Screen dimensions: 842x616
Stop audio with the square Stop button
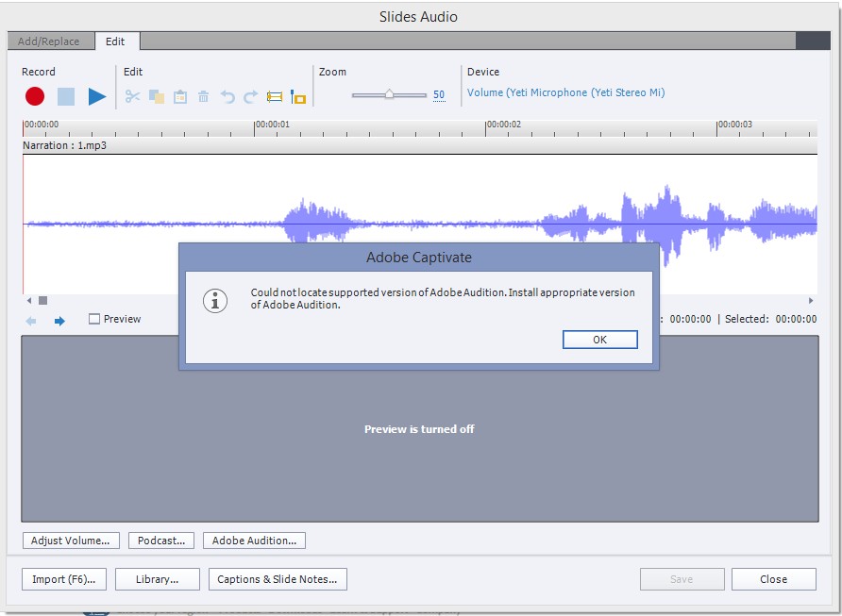click(x=66, y=96)
